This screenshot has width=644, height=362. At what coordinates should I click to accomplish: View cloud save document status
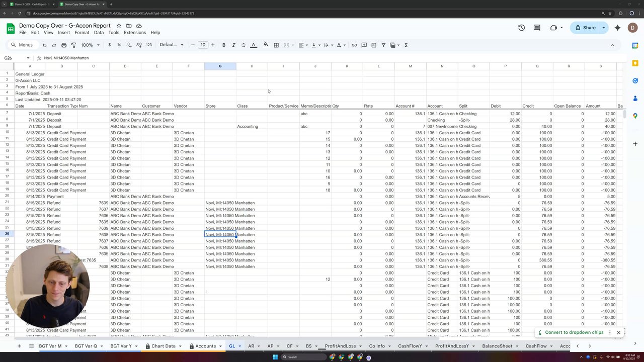point(139,26)
